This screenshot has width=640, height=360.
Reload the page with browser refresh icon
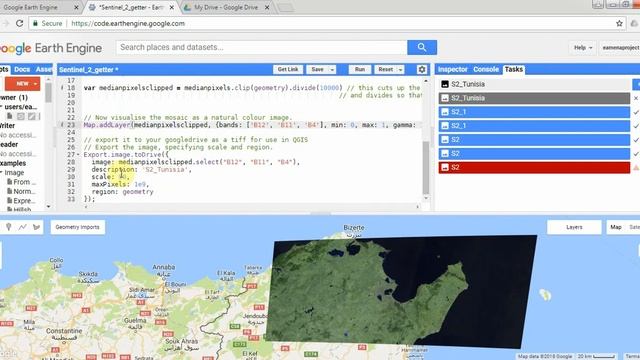[x=19, y=23]
